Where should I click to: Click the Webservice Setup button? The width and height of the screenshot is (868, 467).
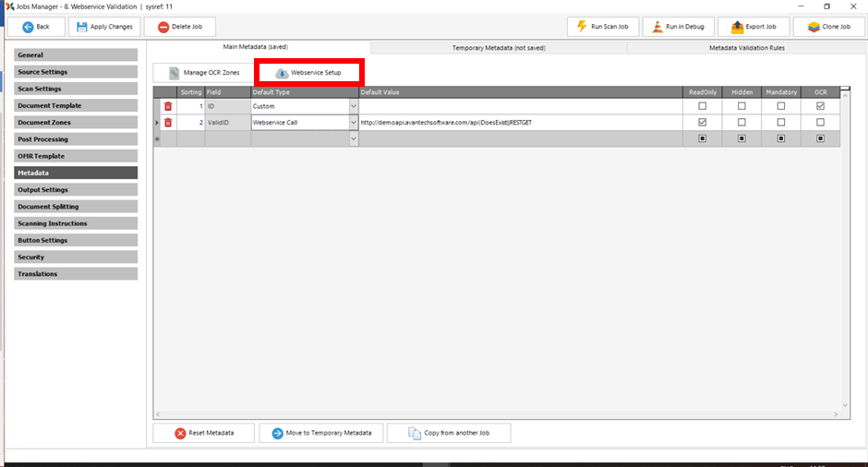point(309,72)
